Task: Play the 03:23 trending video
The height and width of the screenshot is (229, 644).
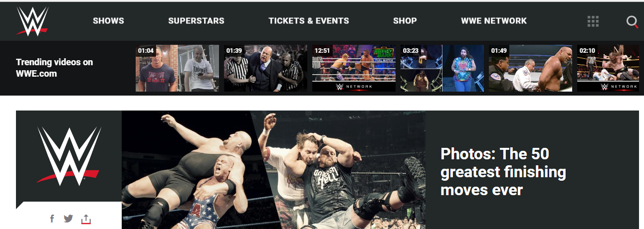Action: click(442, 68)
